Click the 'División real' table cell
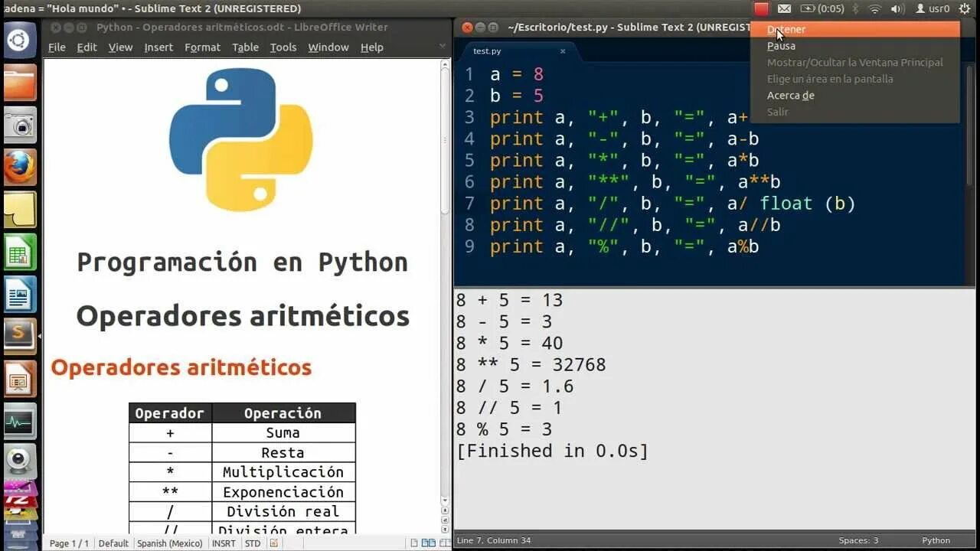The height and width of the screenshot is (551, 980). (x=283, y=512)
